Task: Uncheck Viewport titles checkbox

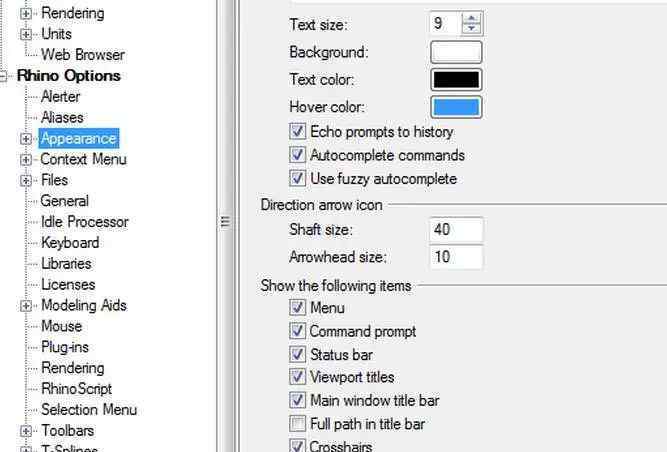Action: (297, 377)
